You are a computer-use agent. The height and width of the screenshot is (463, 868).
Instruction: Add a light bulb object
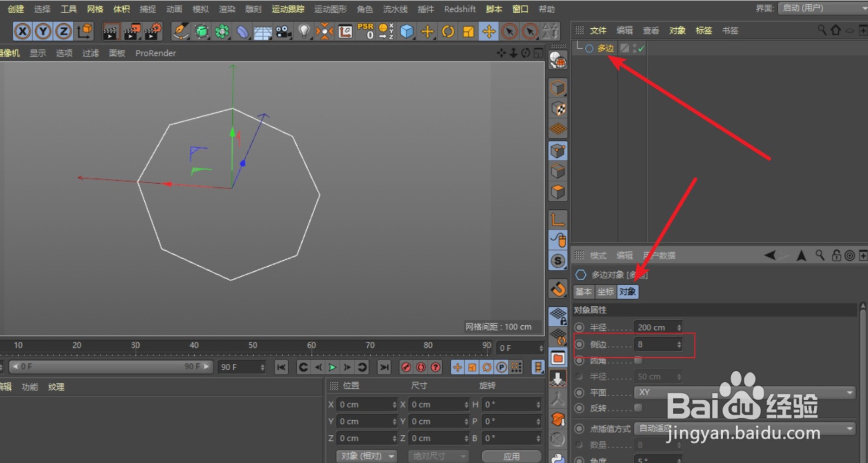304,31
